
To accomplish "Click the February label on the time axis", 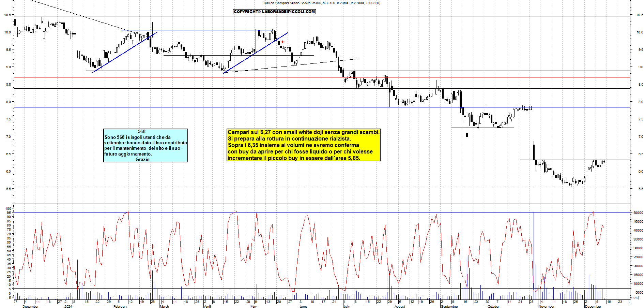I will [120, 306].
